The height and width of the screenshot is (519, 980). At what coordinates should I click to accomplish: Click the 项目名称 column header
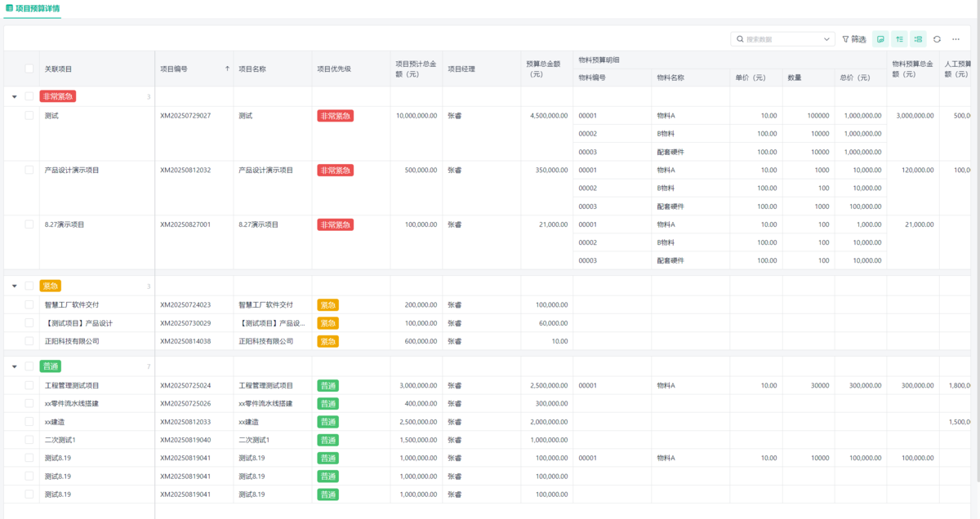coord(252,69)
